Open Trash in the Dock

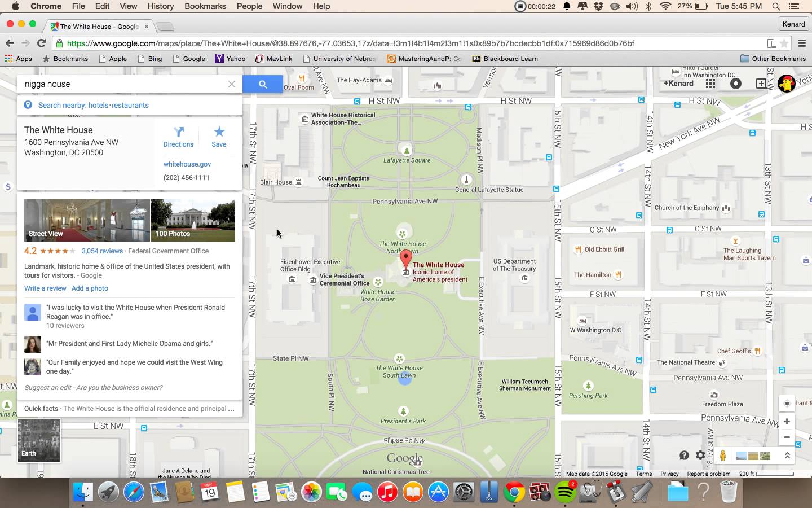click(729, 492)
